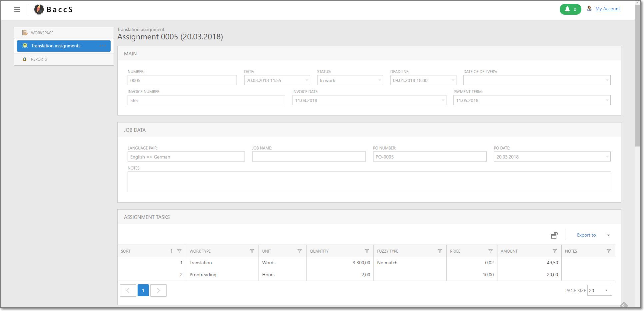This screenshot has height=311, width=644.
Task: Open the more options dots on Translation assignments
Action: 103,46
